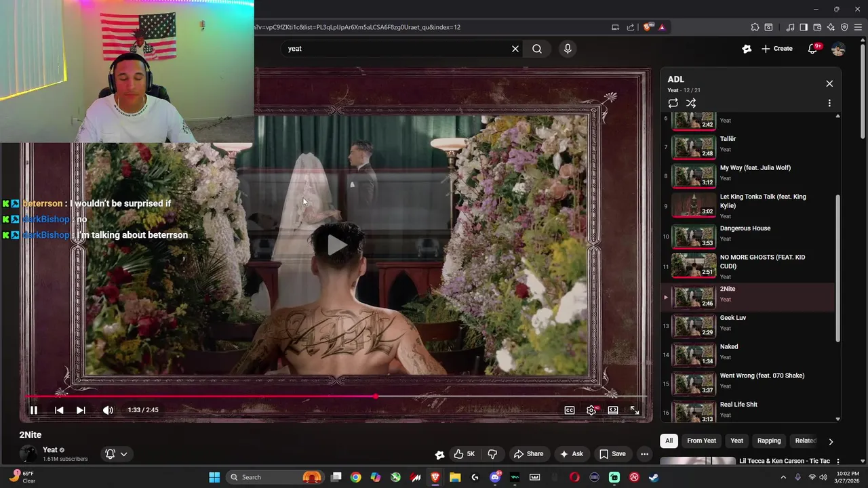Dislike the video
Viewport: 868px width, 488px height.
pyautogui.click(x=492, y=454)
